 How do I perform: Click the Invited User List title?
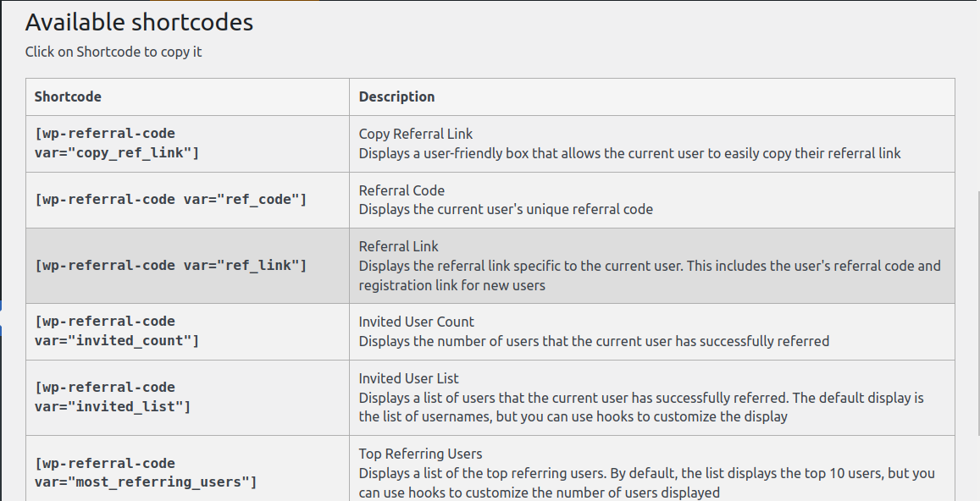click(x=409, y=378)
